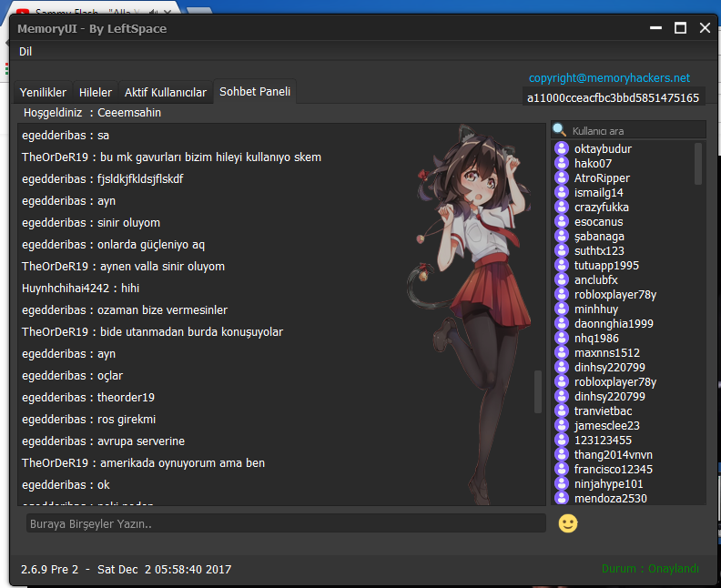Image resolution: width=721 pixels, height=588 pixels.
Task: Click message 'amerikada oynuyorum ama ben'
Action: (183, 463)
